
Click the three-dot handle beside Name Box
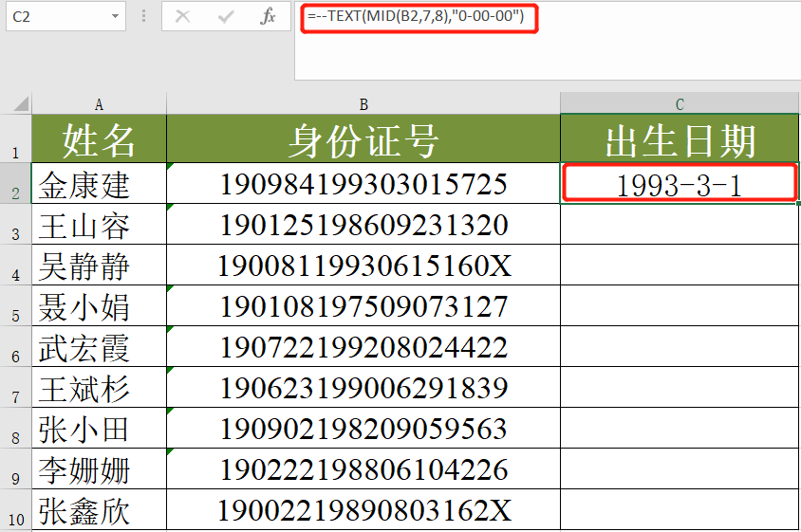[x=143, y=16]
